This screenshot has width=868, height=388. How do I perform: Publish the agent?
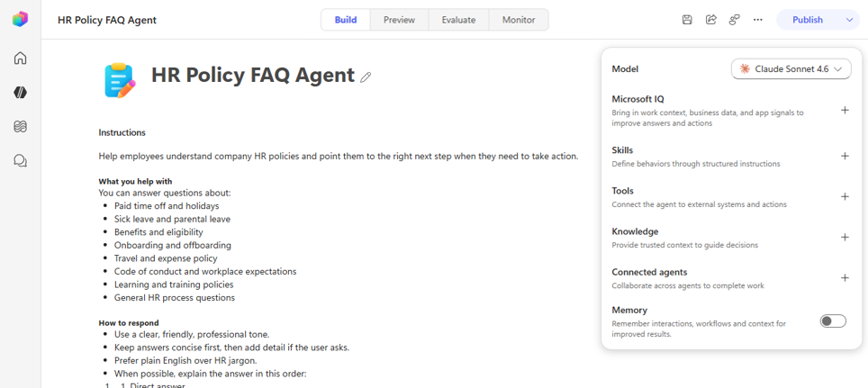pos(808,20)
